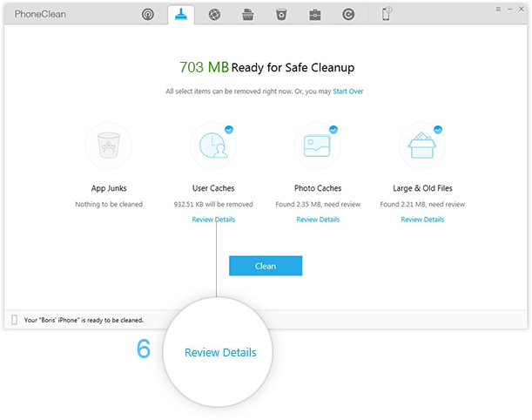This screenshot has height=420, width=532.
Task: Click the Large & Old Files box icon
Action: pos(421,146)
